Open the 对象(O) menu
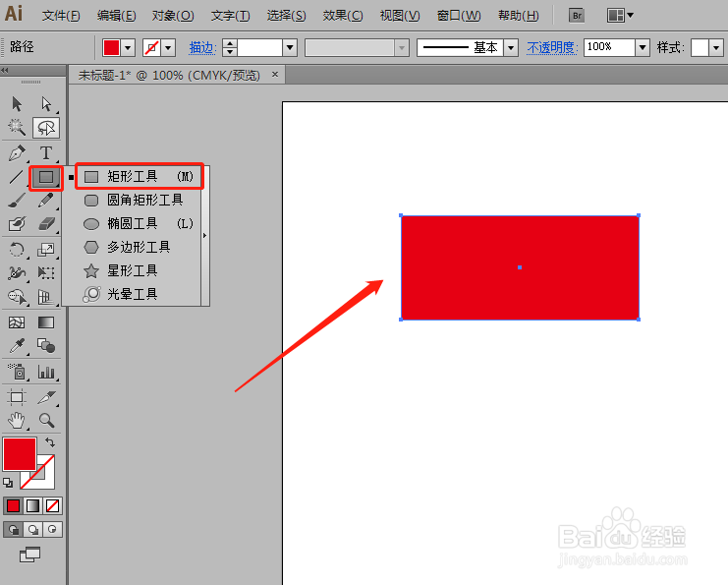 tap(173, 16)
